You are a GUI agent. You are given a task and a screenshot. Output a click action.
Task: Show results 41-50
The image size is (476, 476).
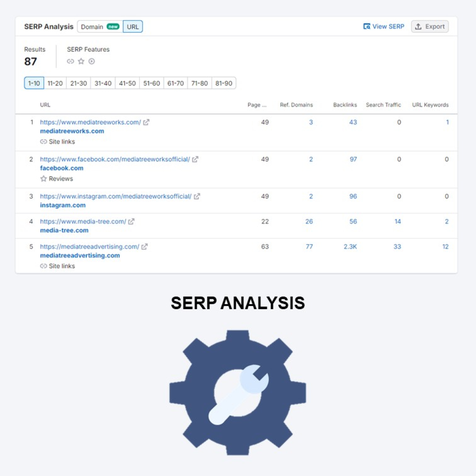[127, 83]
